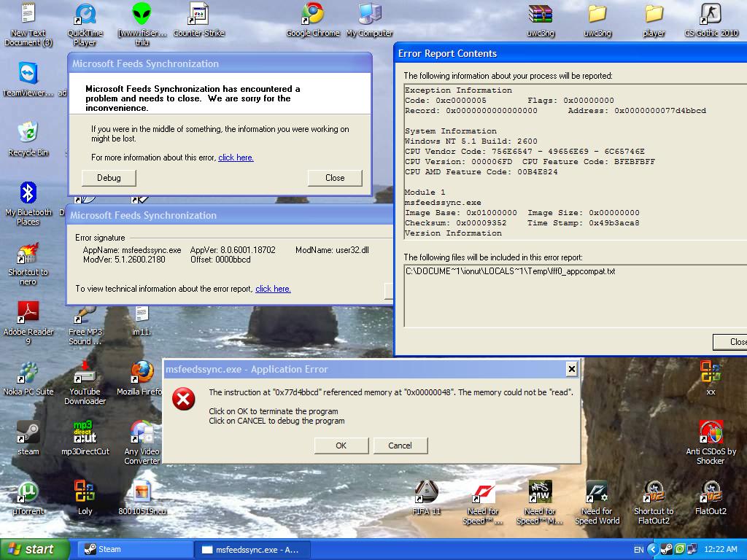Click Cancel to debug the program
747x560 pixels.
click(400, 446)
